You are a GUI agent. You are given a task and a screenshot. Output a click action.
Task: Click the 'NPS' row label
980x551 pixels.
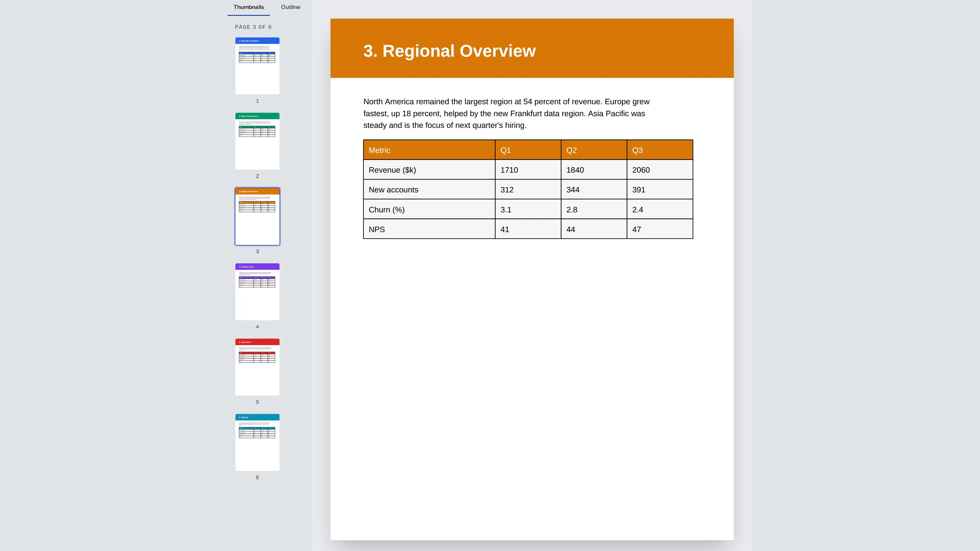point(429,229)
